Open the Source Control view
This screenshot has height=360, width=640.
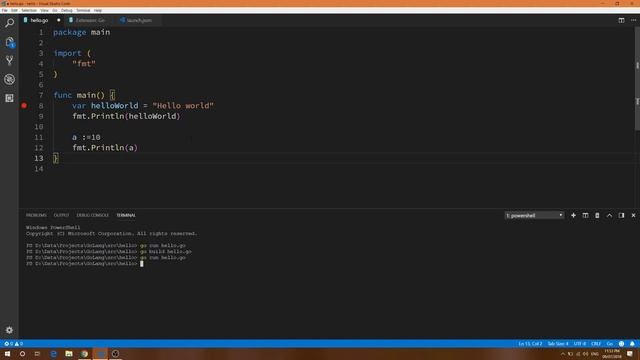tap(9, 60)
